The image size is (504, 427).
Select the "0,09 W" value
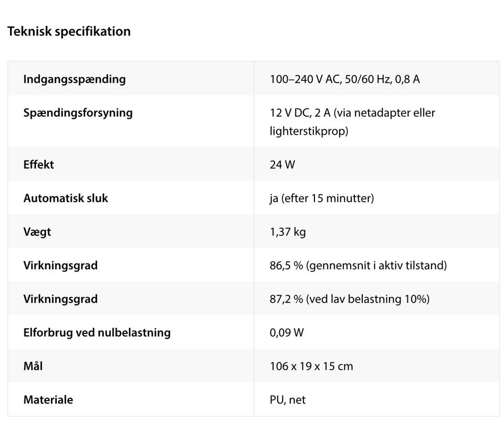tap(287, 332)
